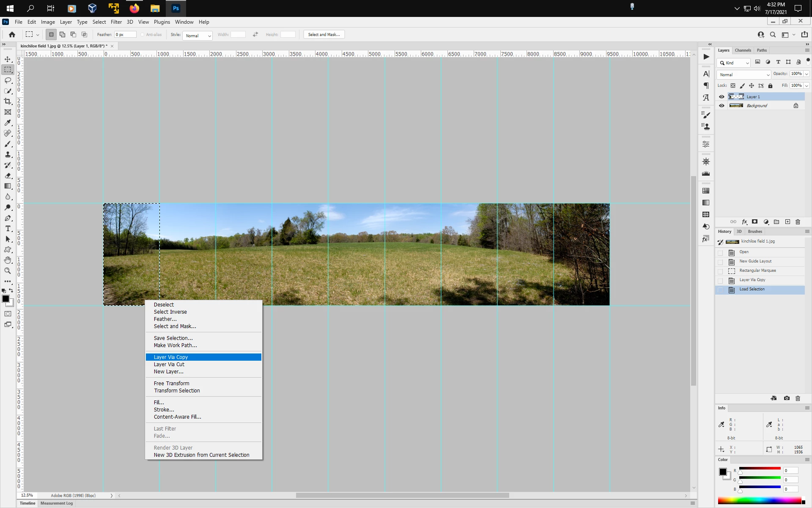Expand the layer Opacity dropdown arrow
812x508 pixels.
807,74
